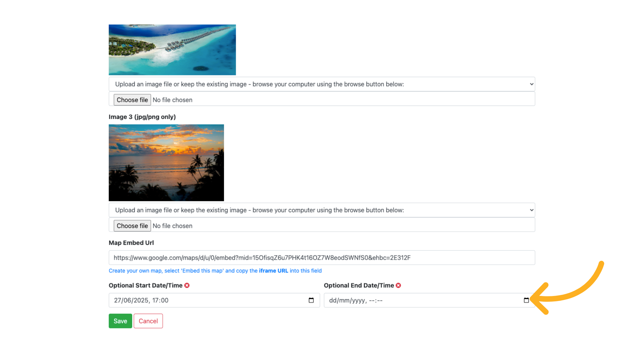Open the Start Date/Time calendar picker icon
This screenshot has width=644, height=362.
[311, 300]
